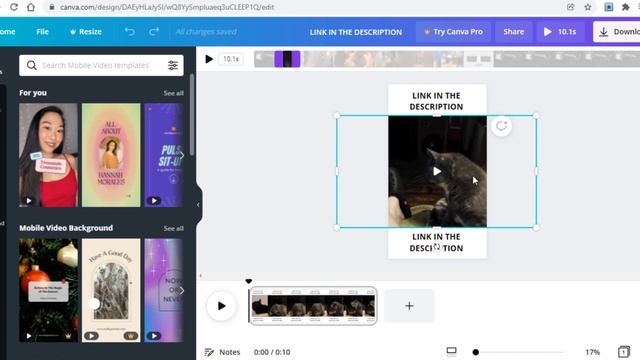
Task: Go to Canva Home
Action: [x=7, y=31]
